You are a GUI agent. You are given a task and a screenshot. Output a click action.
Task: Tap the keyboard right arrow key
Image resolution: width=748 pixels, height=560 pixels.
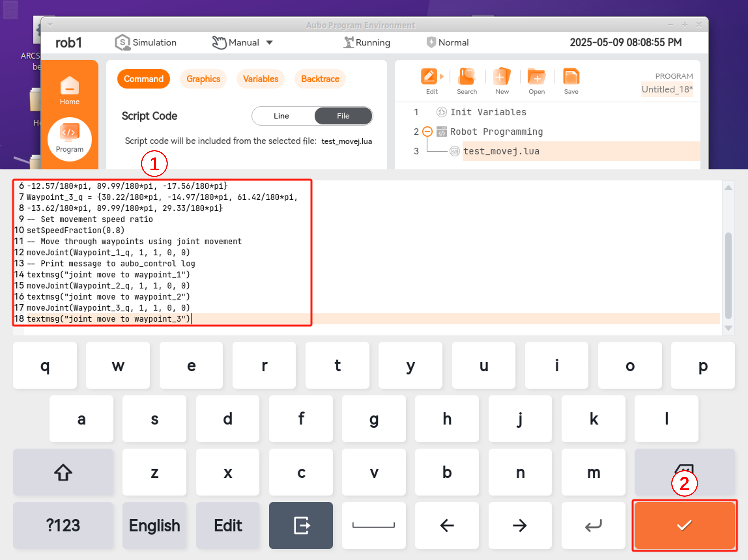(x=520, y=525)
